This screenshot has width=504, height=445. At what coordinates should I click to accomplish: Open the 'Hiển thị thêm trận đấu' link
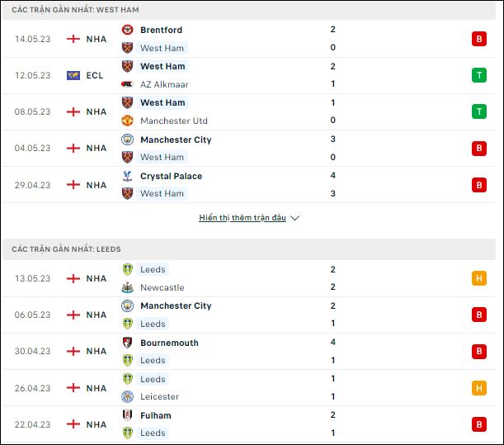(x=243, y=218)
